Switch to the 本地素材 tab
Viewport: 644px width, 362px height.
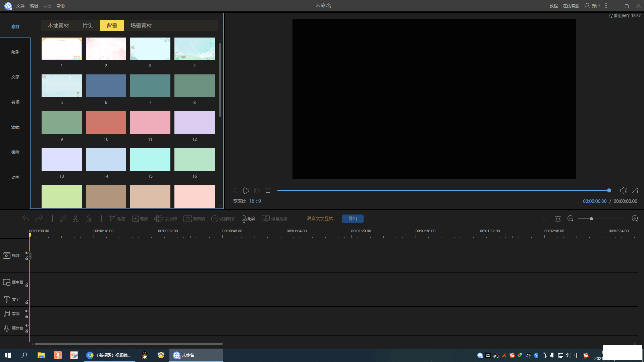pos(58,25)
